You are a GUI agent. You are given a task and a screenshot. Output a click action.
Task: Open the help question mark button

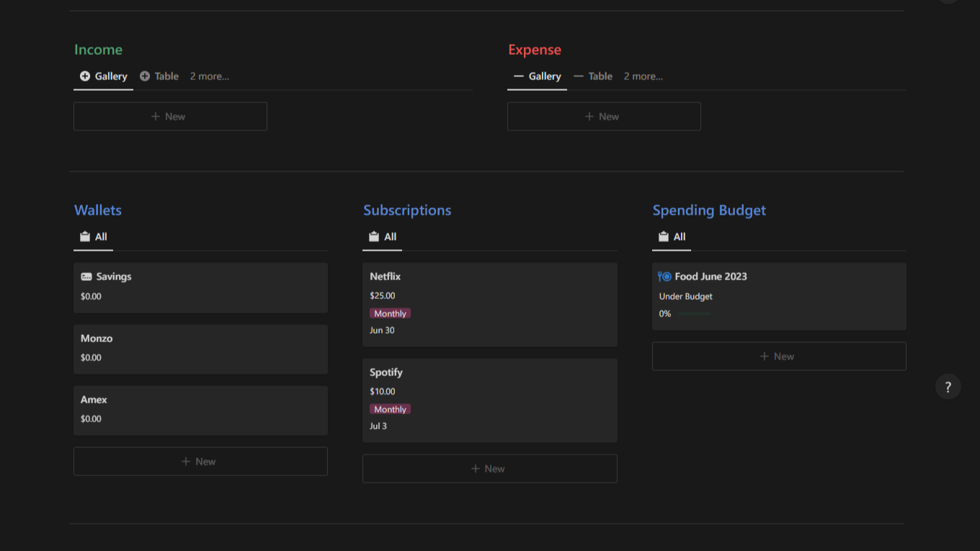click(948, 387)
